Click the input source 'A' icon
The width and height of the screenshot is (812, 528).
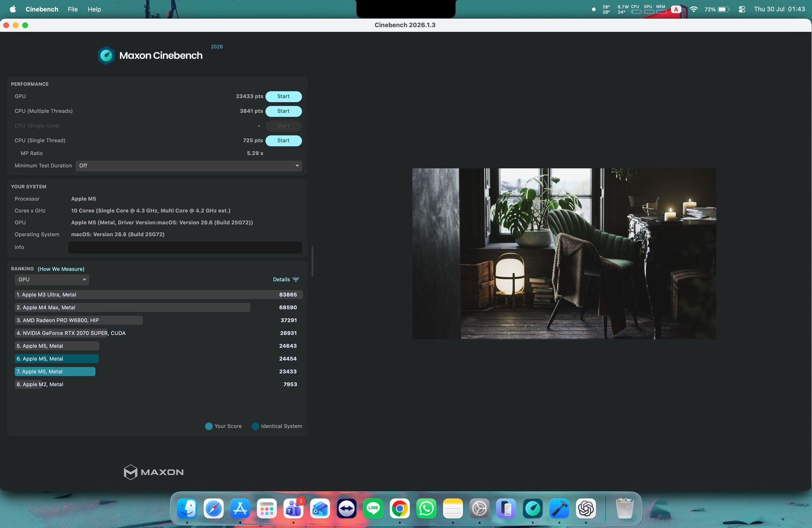[676, 9]
